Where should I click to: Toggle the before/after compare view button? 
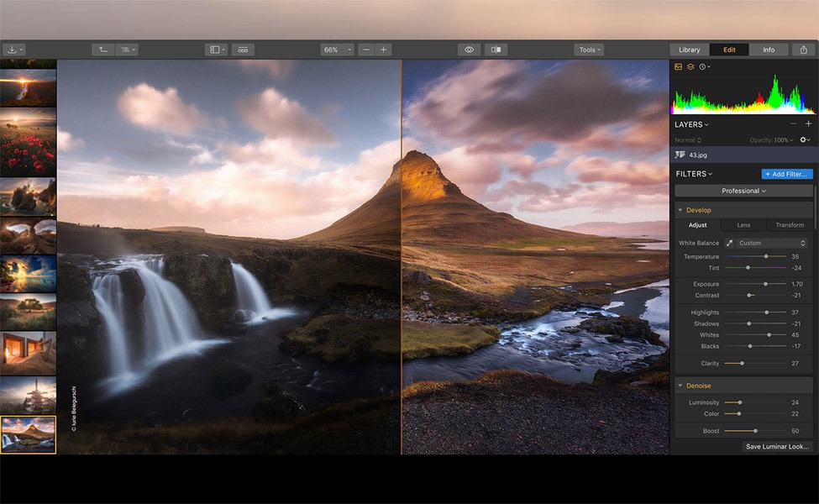(496, 50)
